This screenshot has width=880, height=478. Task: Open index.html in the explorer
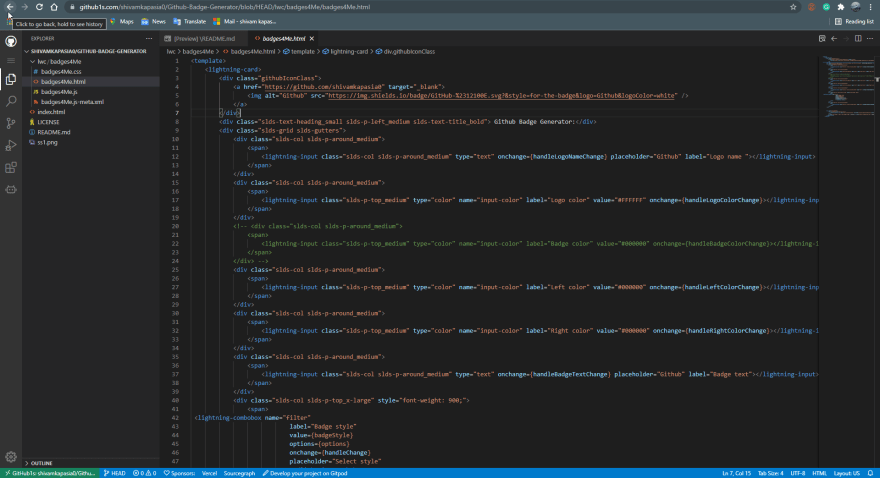[51, 112]
